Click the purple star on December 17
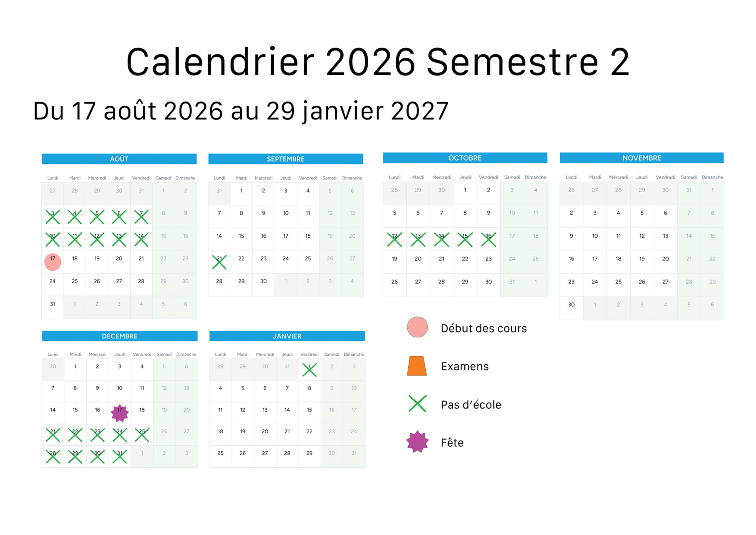The image size is (756, 535). pos(120,413)
